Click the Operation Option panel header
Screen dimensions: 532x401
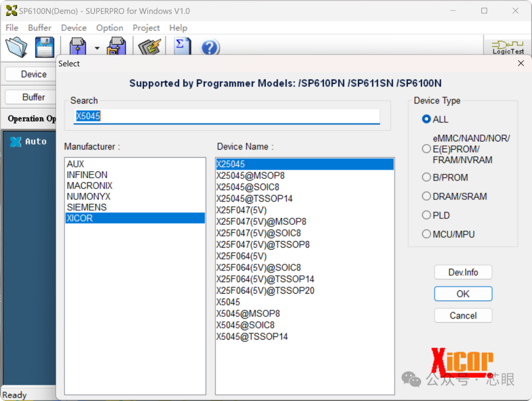(32, 119)
